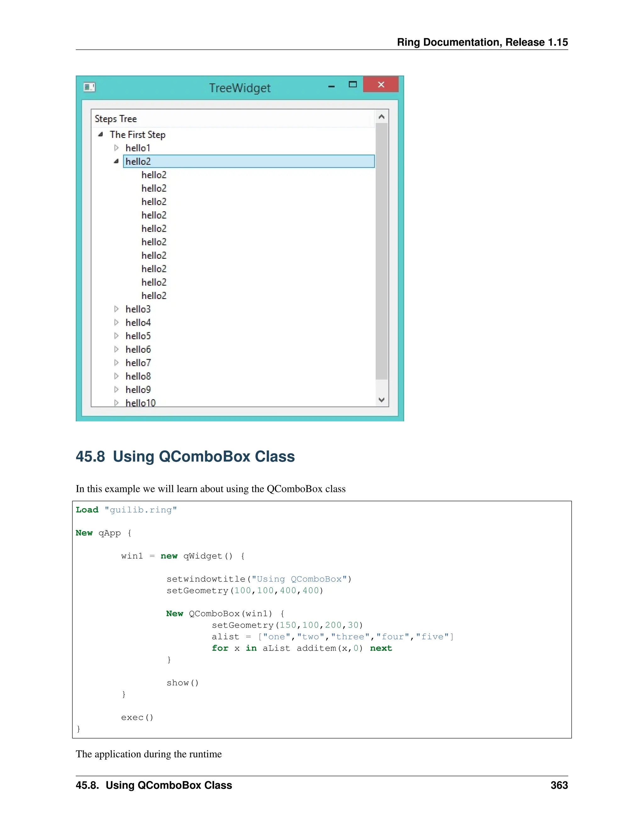Expand the hello1 tree node
Image resolution: width=644 pixels, height=833 pixels.
116,148
